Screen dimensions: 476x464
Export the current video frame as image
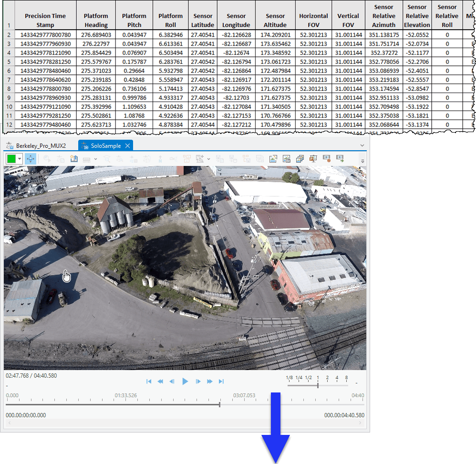273,159
